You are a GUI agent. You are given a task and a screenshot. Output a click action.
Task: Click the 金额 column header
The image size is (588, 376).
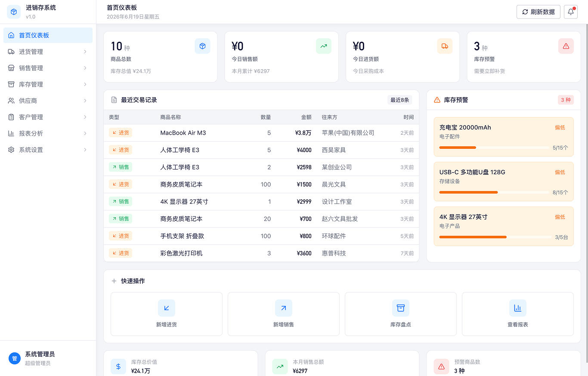[306, 117]
